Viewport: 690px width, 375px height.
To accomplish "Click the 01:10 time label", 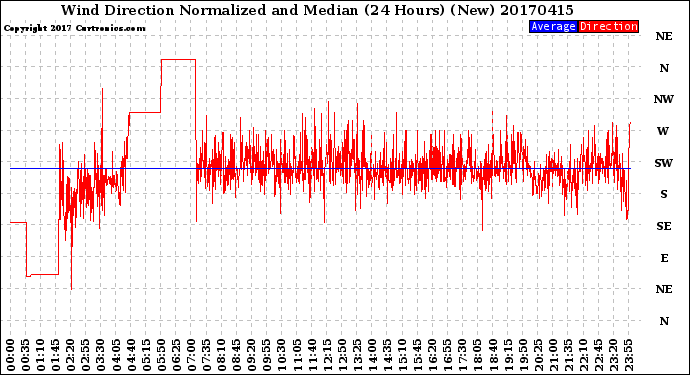I will pos(41,355).
